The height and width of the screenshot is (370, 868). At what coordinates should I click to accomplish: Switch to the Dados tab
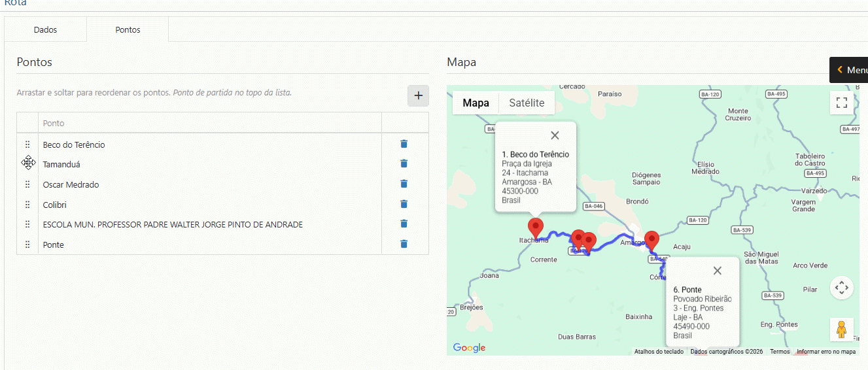[45, 29]
